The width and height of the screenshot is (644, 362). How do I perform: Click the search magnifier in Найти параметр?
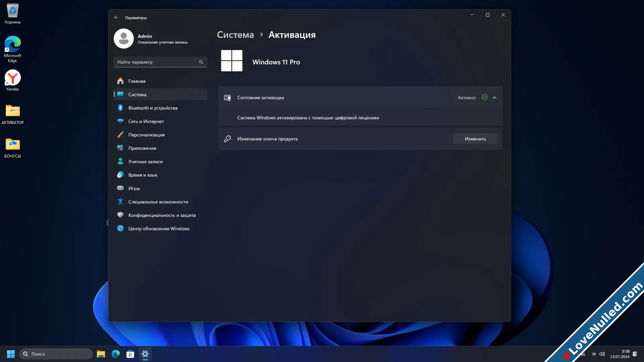[x=201, y=62]
